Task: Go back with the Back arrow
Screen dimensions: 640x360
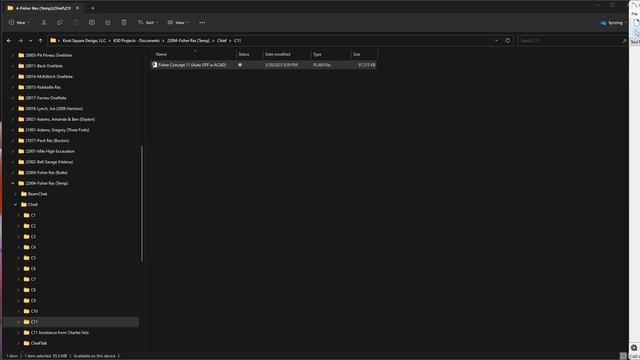Action: (9, 40)
